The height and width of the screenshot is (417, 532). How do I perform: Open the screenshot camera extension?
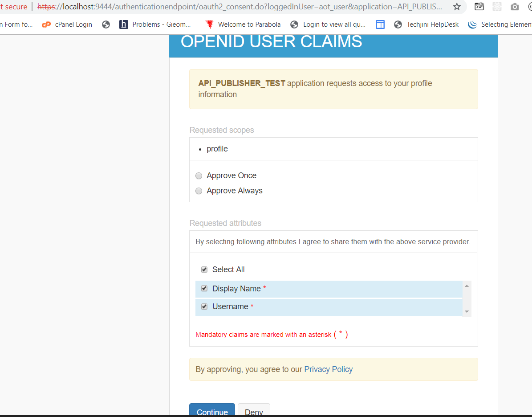[x=515, y=7]
